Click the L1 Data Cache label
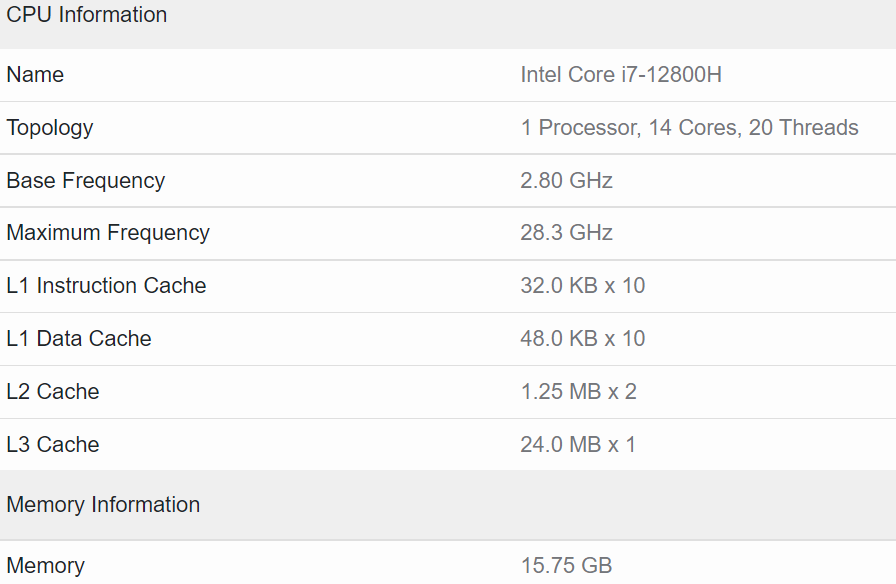Screen dimensions: 896x584 [x=79, y=339]
